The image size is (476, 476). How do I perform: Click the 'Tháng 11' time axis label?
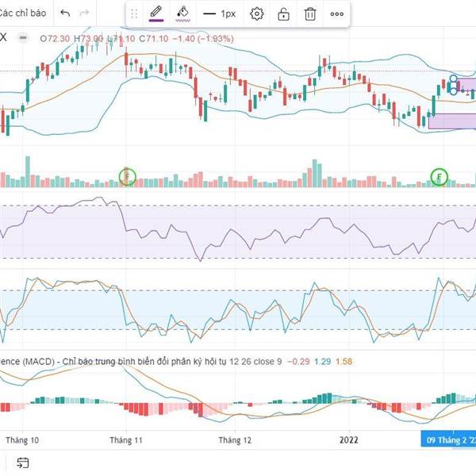pos(126,440)
